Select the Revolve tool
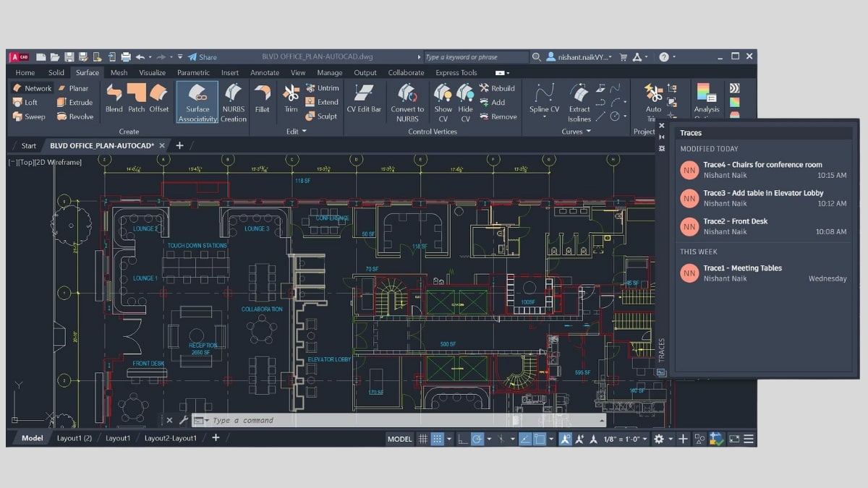 click(x=75, y=116)
